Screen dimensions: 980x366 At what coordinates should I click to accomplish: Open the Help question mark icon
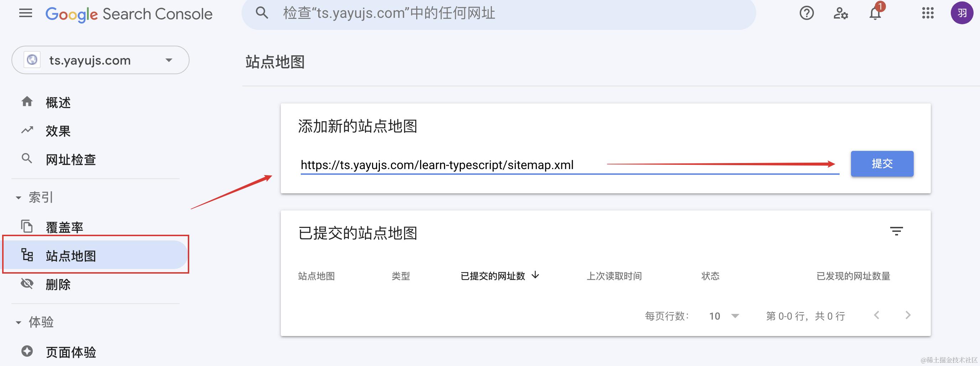coord(806,13)
